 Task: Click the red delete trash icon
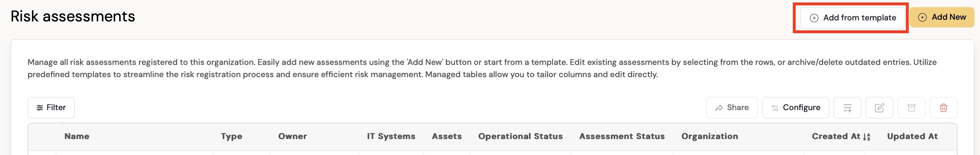[943, 108]
